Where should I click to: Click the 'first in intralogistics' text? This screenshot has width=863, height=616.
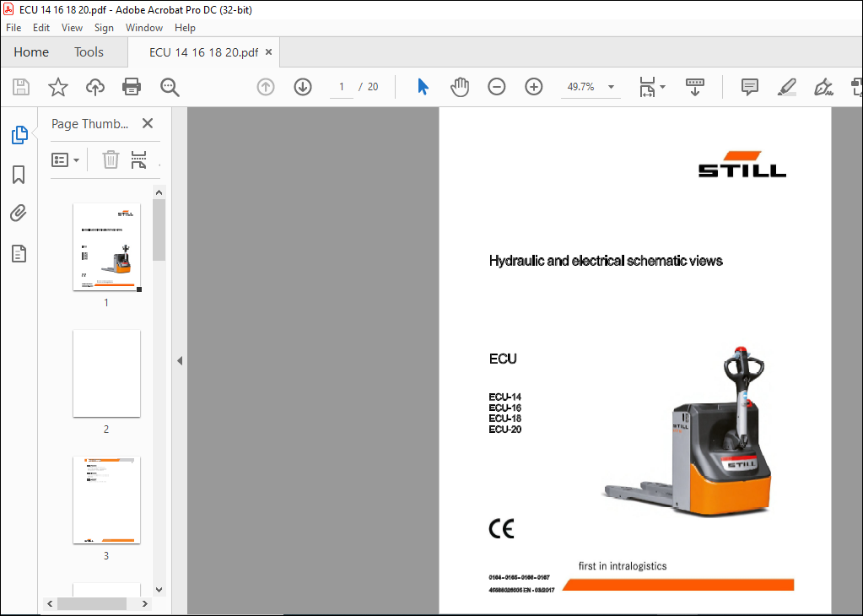tap(623, 566)
